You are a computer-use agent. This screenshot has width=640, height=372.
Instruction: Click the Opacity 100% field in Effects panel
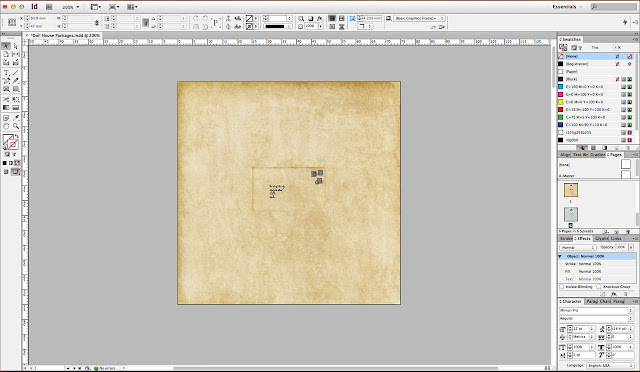622,247
